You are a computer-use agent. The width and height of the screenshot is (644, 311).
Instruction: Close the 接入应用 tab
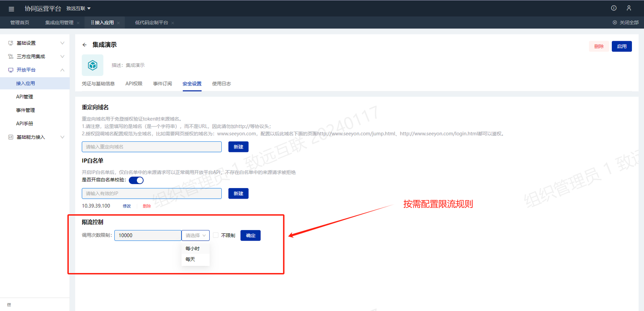click(118, 23)
